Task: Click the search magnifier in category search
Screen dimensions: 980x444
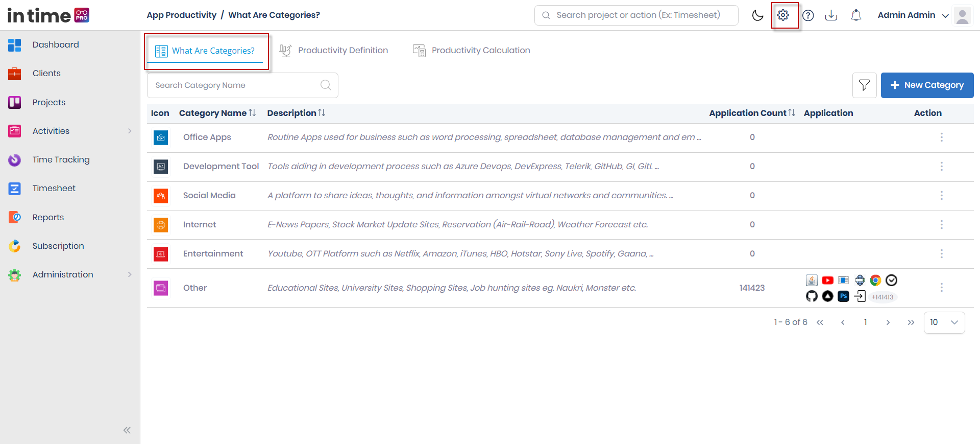Action: 326,85
